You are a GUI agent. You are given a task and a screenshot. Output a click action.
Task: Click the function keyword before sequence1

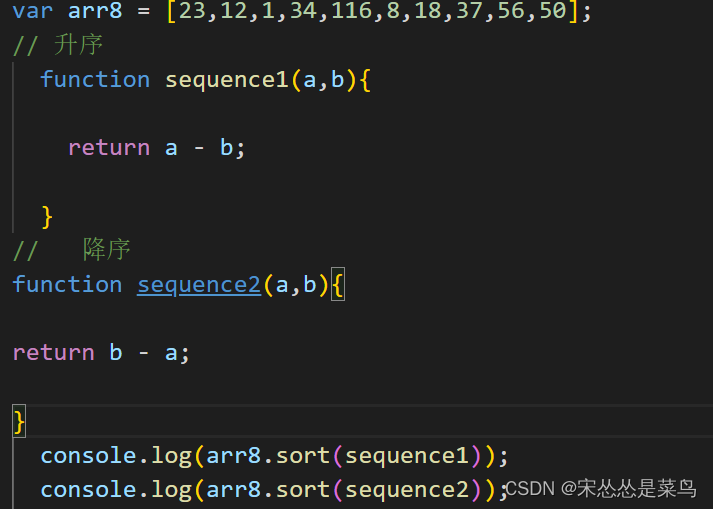(x=95, y=79)
